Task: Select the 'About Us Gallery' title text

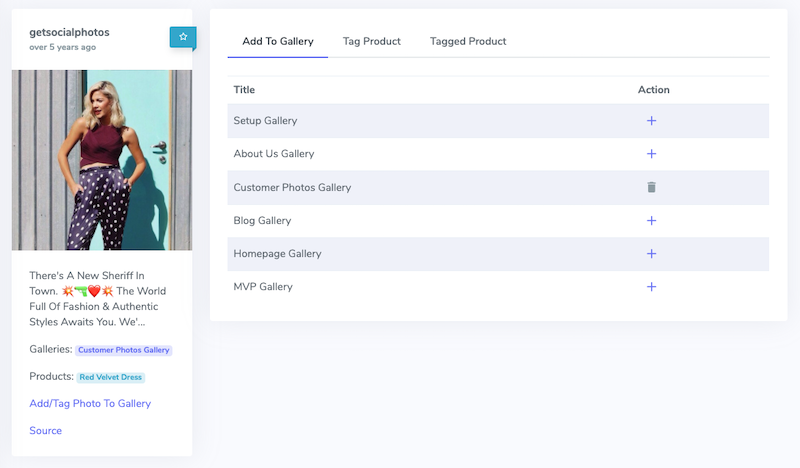Action: tap(274, 154)
